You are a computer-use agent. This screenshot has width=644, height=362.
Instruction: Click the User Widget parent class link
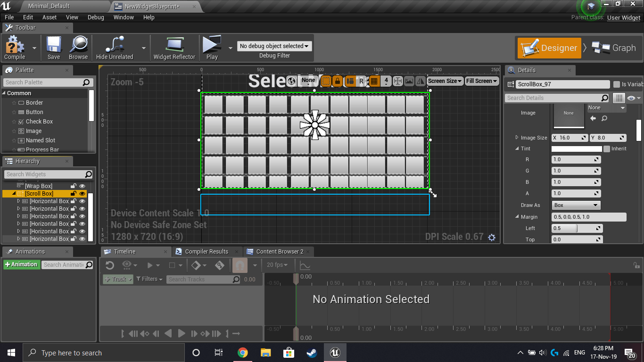[624, 18]
